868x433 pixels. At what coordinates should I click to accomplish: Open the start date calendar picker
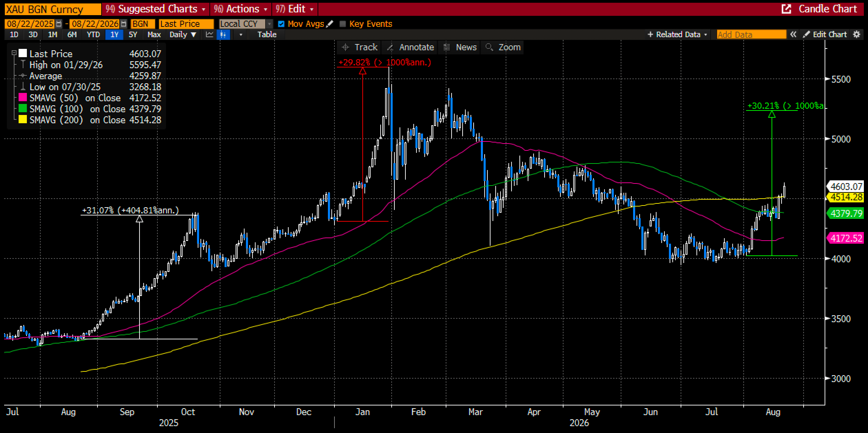pyautogui.click(x=59, y=24)
